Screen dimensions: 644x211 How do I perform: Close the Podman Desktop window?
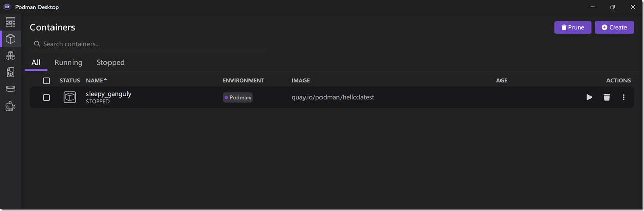click(633, 7)
